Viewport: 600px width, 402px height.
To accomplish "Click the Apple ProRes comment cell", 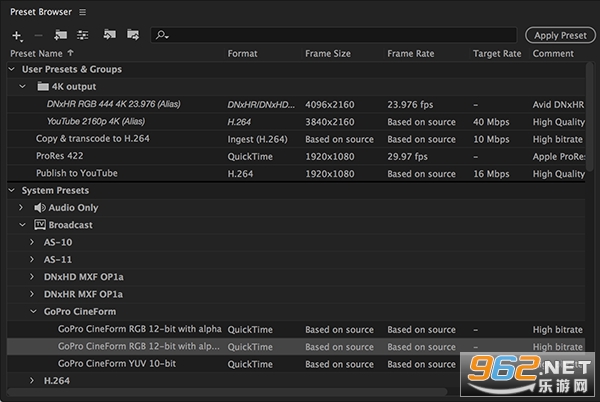I will coord(559,156).
